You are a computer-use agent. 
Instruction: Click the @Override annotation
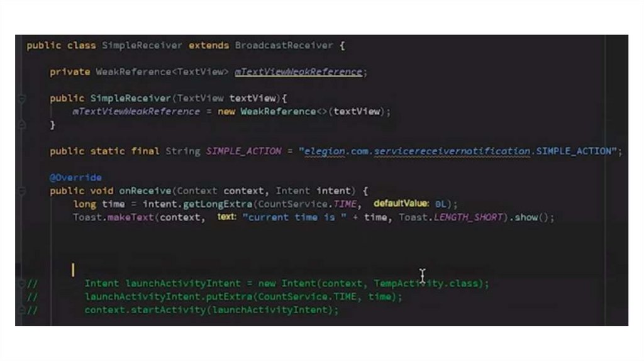75,177
